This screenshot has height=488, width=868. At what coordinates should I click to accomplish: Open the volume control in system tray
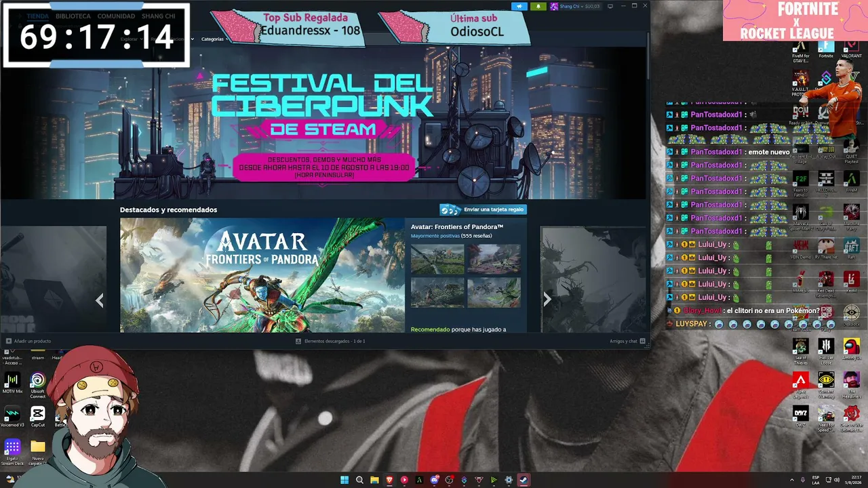pyautogui.click(x=836, y=480)
